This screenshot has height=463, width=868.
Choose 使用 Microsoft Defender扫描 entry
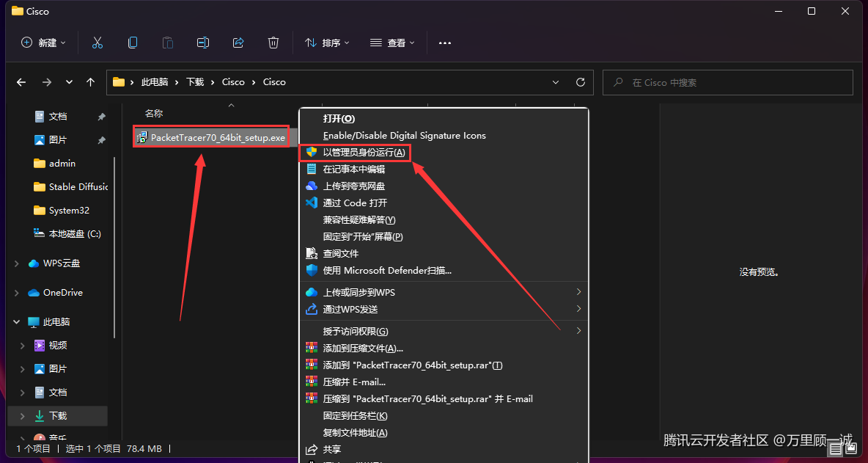pyautogui.click(x=387, y=270)
